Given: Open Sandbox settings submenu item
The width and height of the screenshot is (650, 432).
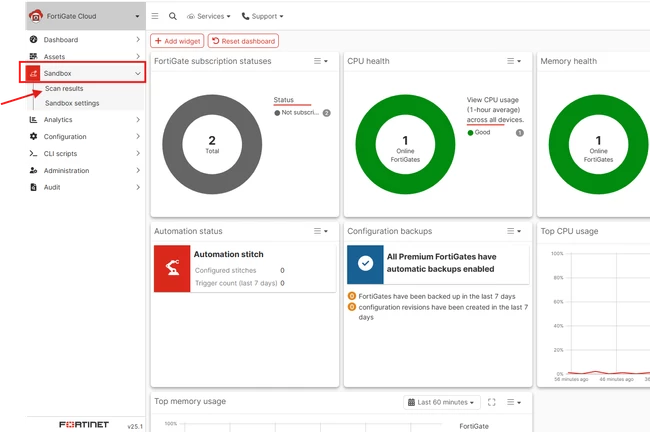Looking at the screenshot, I should pos(72,103).
